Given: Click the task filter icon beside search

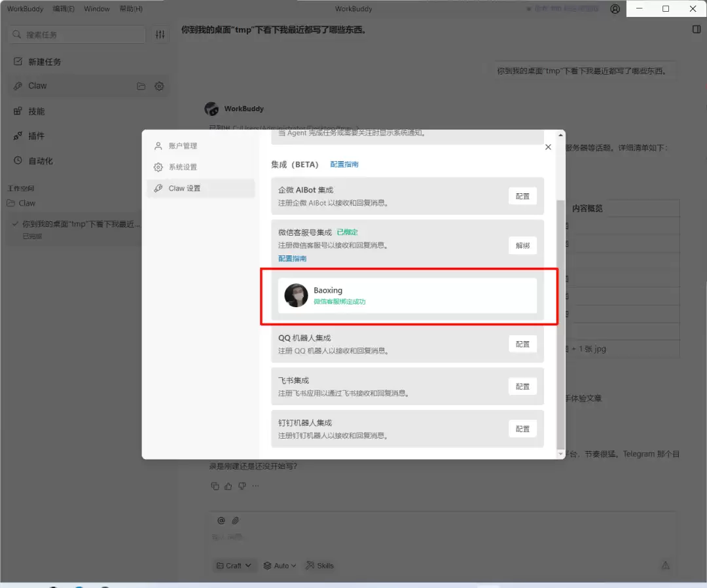Looking at the screenshot, I should (160, 35).
